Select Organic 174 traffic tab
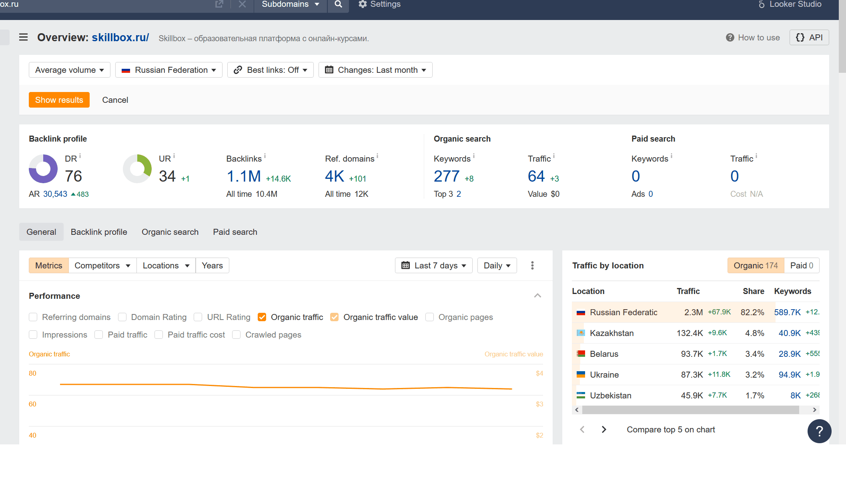The height and width of the screenshot is (504, 846). point(756,266)
